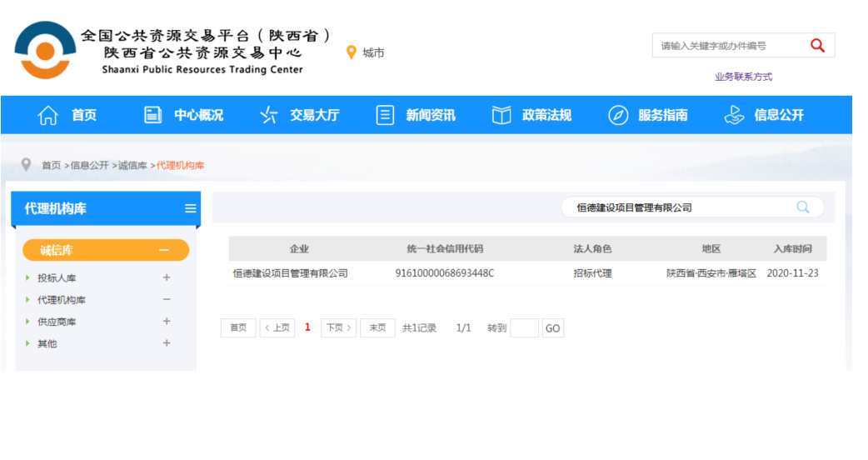Focus the 转到 page number input

point(524,328)
